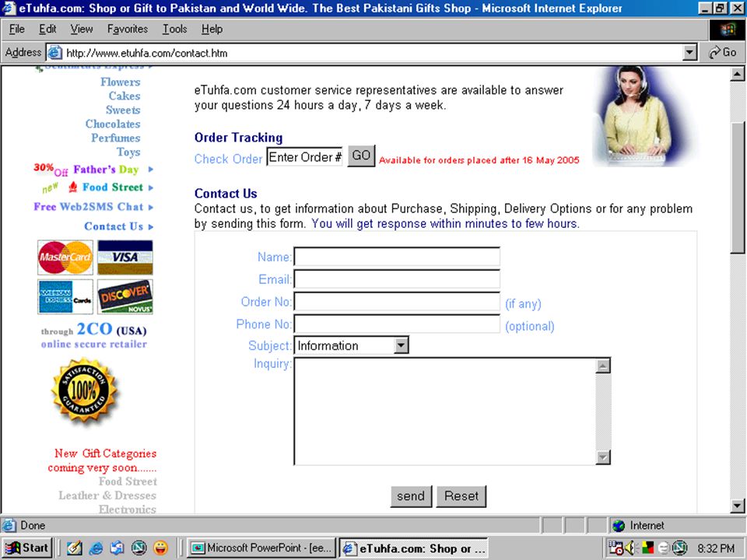
Task: Click the Windows logo throbber icon
Action: (x=727, y=30)
